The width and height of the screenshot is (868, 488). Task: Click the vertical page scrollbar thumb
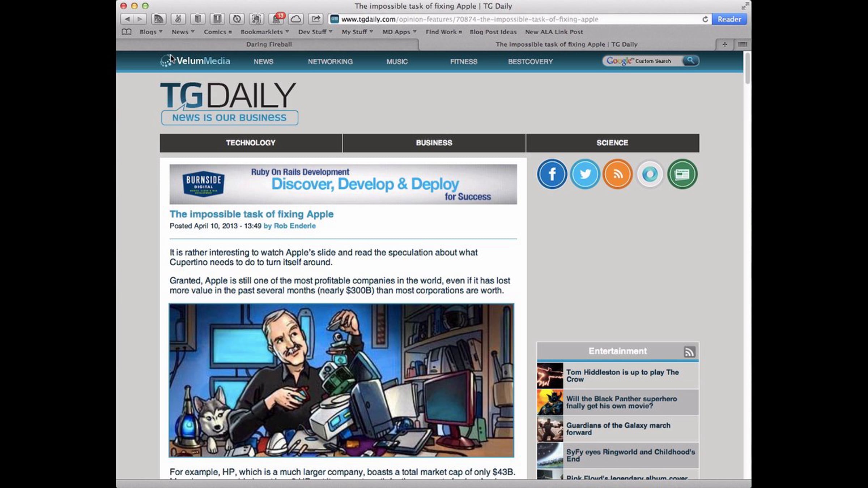click(x=747, y=68)
